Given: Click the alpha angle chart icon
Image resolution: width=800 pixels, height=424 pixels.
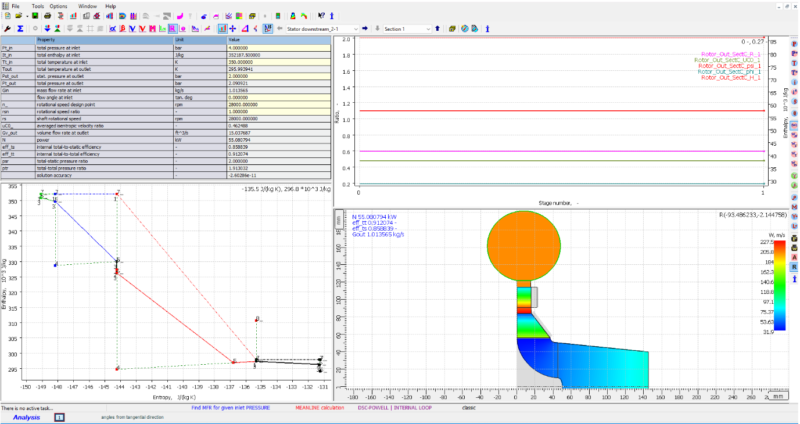Looking at the screenshot, I should [x=112, y=29].
